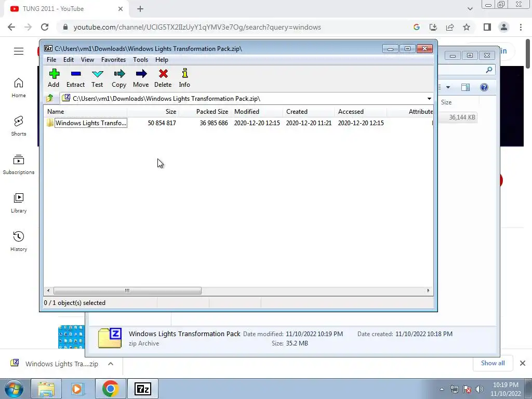
Task: Run the Test archive tool
Action: [97, 78]
